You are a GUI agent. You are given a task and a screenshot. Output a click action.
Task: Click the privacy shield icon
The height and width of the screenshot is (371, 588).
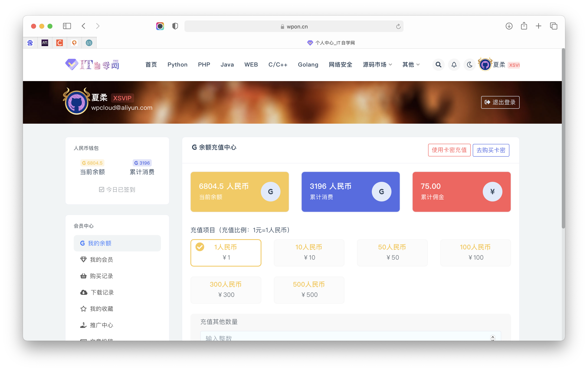click(175, 26)
